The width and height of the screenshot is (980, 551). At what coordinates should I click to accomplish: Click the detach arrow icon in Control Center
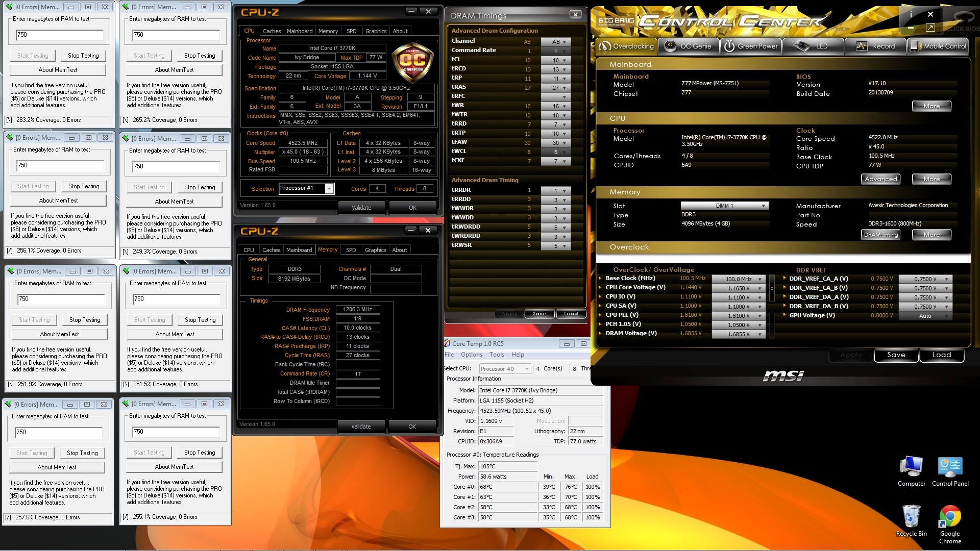pyautogui.click(x=930, y=28)
